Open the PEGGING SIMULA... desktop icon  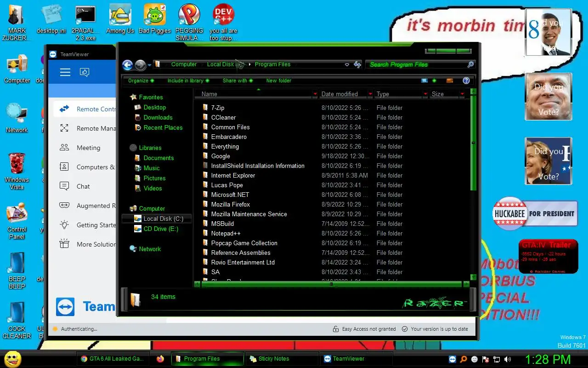189,22
